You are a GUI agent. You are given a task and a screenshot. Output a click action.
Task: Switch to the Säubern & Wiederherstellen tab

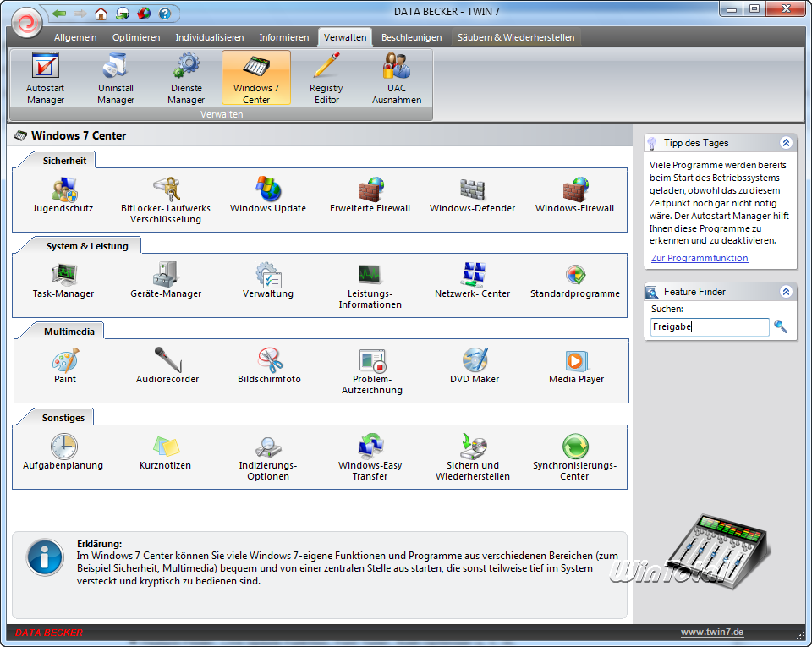tap(516, 37)
